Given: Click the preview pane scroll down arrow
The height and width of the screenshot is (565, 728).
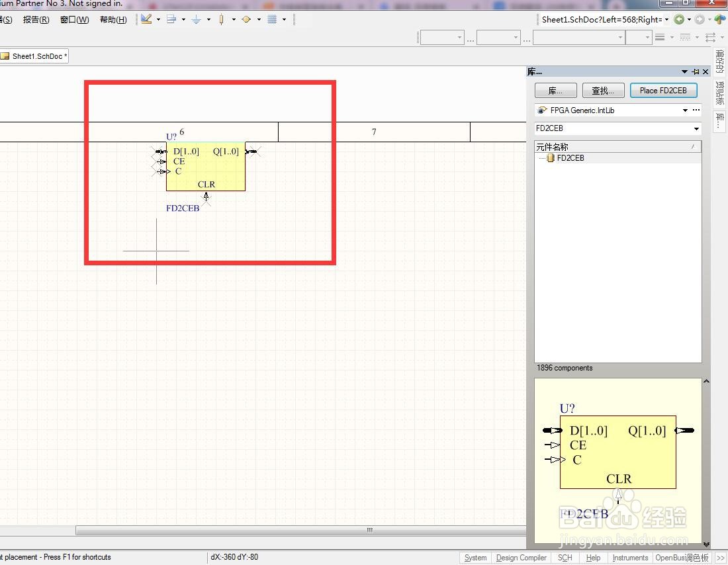Looking at the screenshot, I should coord(706,544).
